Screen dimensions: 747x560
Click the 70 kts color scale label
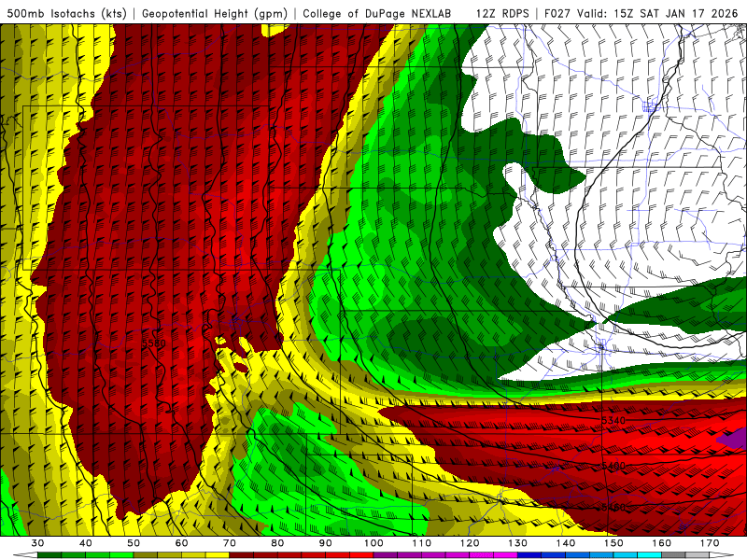pyautogui.click(x=230, y=543)
